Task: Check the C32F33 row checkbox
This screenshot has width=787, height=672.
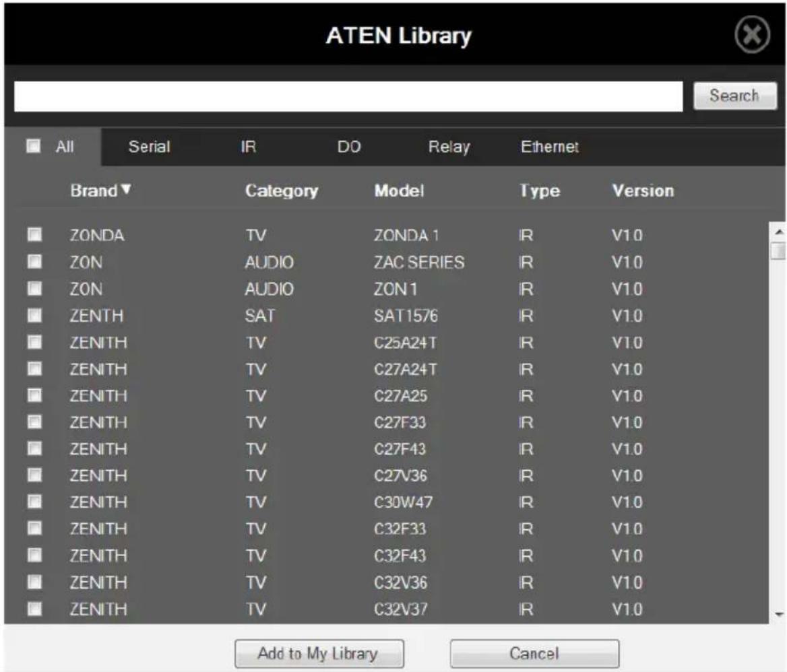Action: click(x=34, y=528)
